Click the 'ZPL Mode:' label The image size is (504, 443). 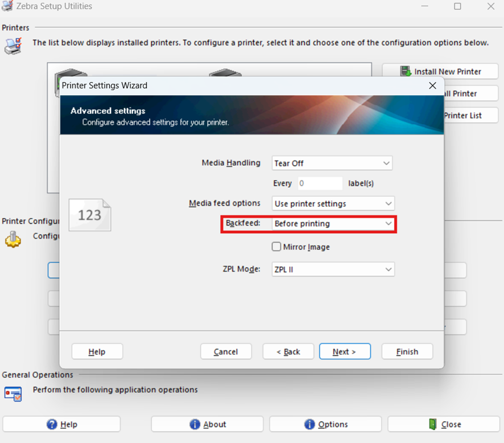(241, 269)
